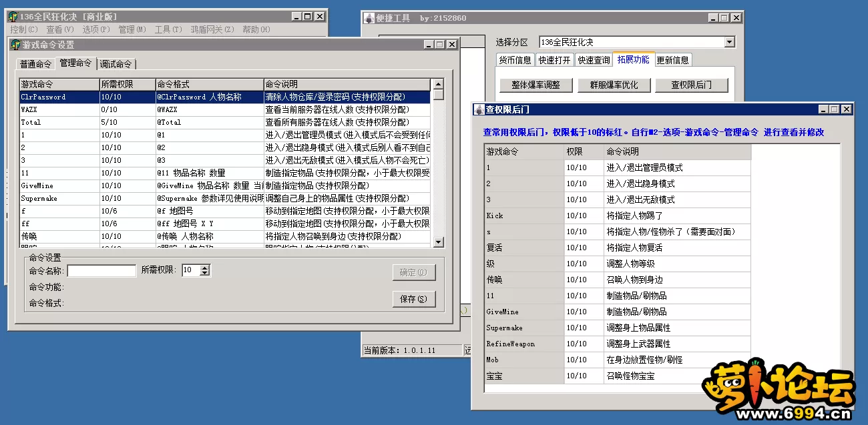
Task: Select the @ff 地图号 X Y row
Action: [x=226, y=224]
